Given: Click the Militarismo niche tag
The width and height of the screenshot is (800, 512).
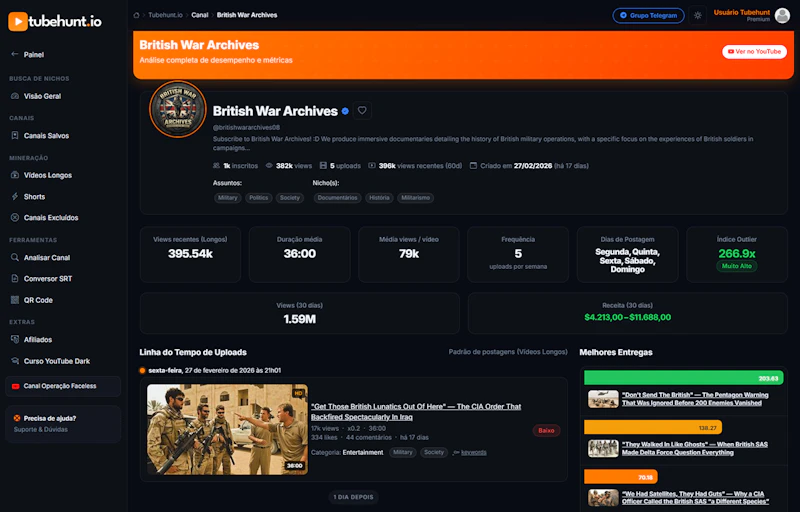Looking at the screenshot, I should click(x=415, y=198).
